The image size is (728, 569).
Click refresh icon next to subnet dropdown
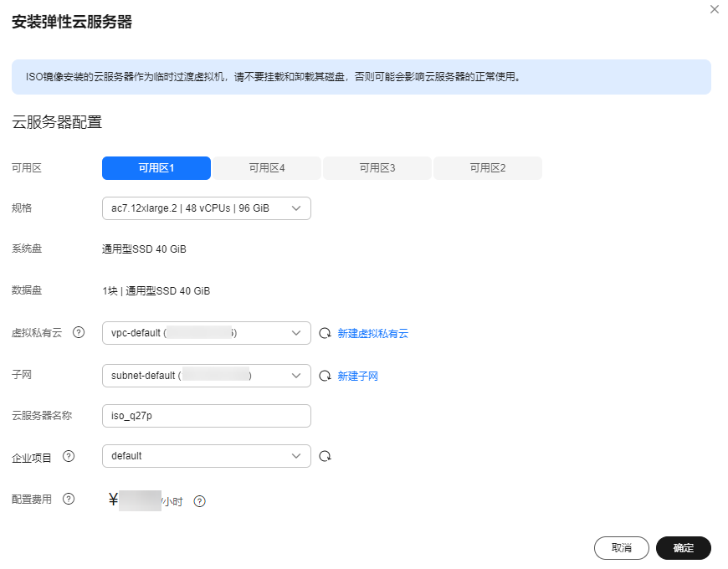click(326, 376)
